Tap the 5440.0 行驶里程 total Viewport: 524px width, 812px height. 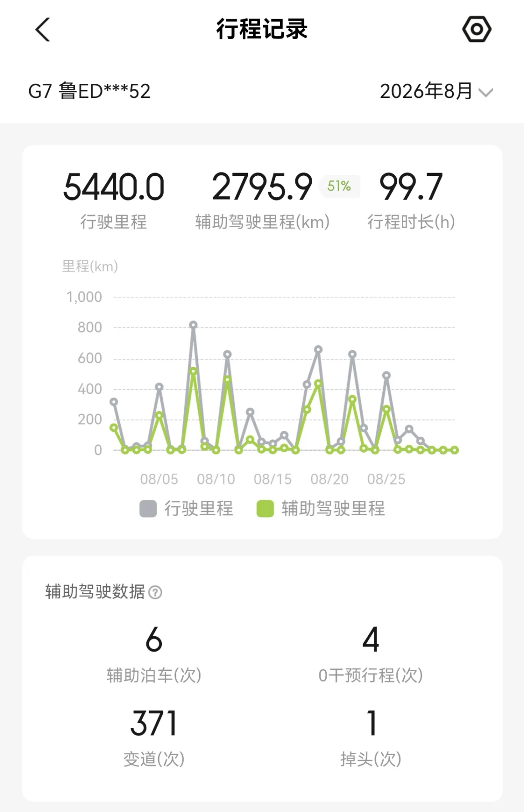click(113, 187)
